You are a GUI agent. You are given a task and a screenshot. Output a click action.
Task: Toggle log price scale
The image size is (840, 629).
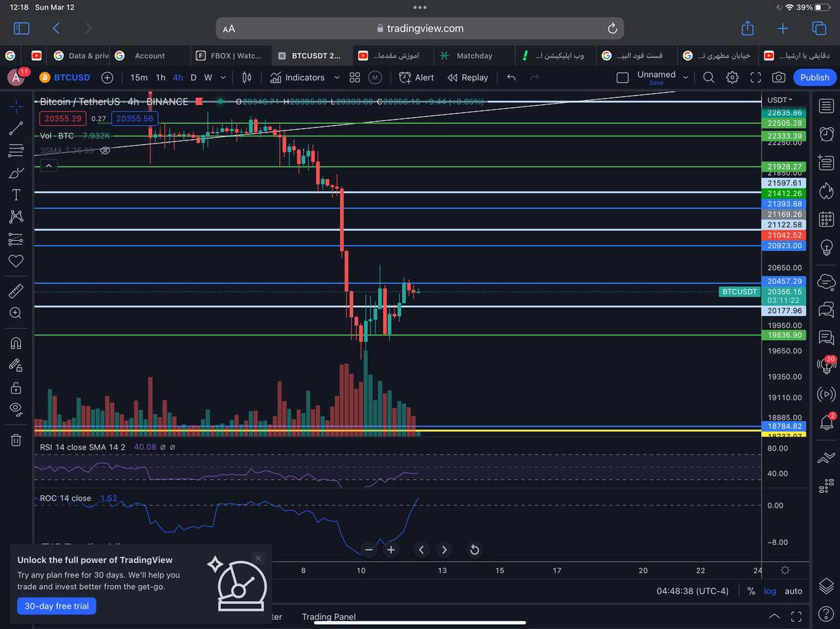pos(770,591)
